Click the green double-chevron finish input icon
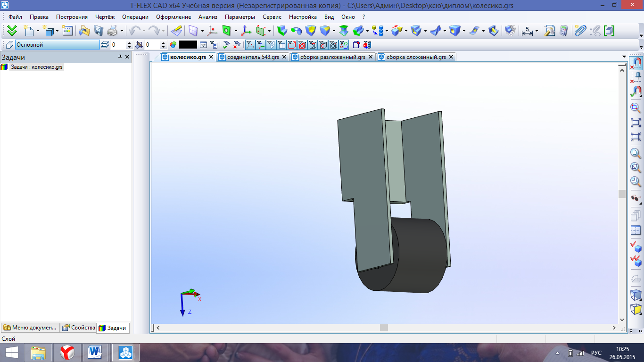644x362 pixels. [x=12, y=31]
